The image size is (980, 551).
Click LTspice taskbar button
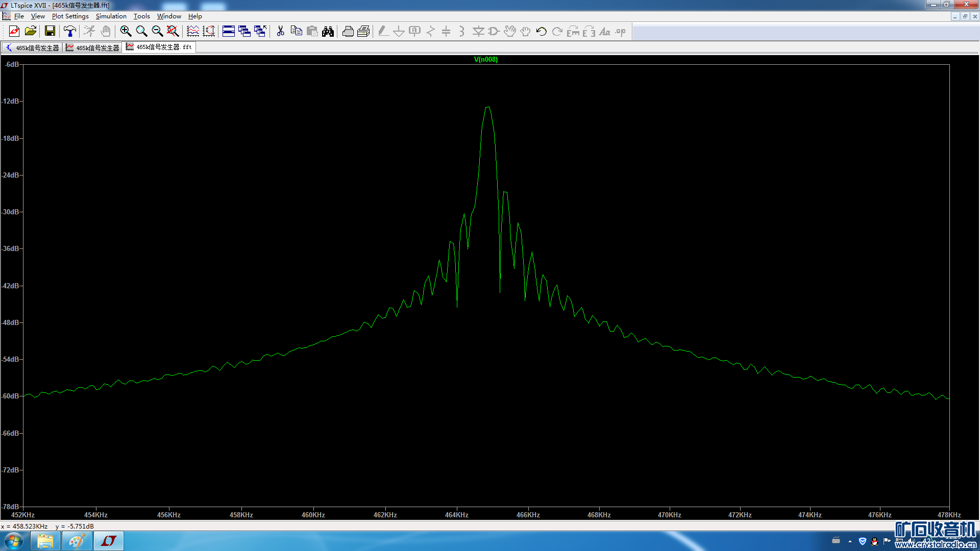109,541
